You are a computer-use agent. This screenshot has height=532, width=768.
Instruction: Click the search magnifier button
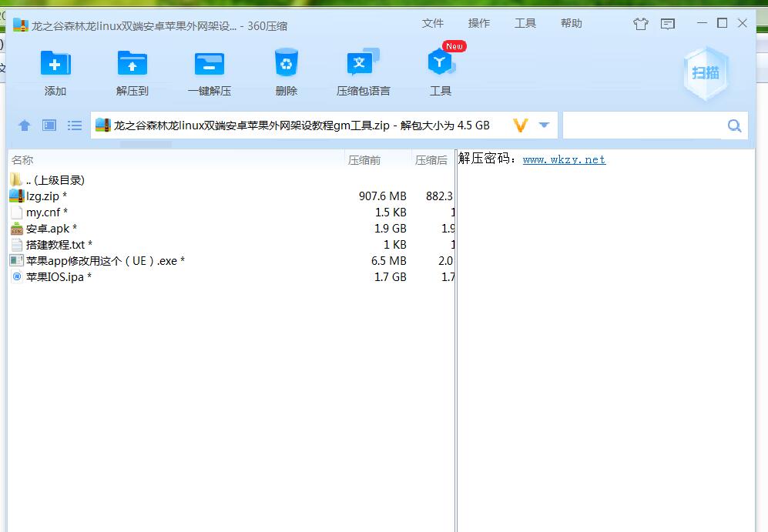[x=734, y=125]
